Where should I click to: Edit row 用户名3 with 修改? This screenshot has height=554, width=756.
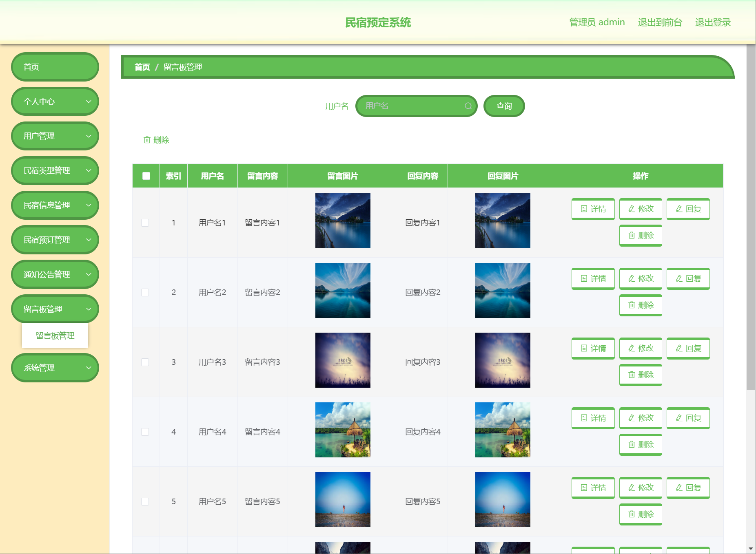tap(641, 348)
